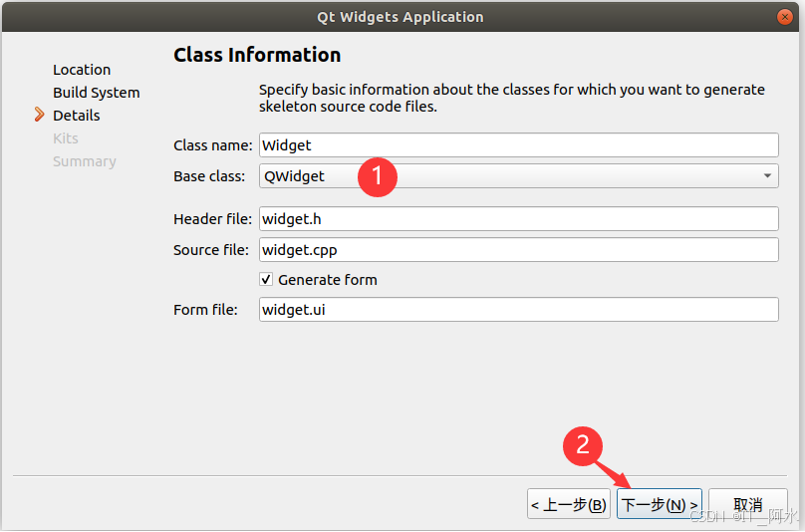Click the Header file field widget.h
Viewport: 805px width, 532px height.
[518, 219]
